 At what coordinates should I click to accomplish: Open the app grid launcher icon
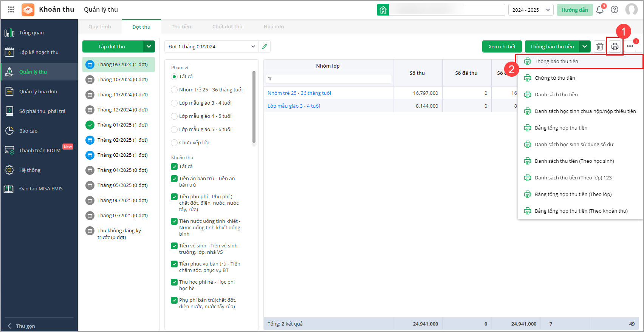(x=11, y=9)
